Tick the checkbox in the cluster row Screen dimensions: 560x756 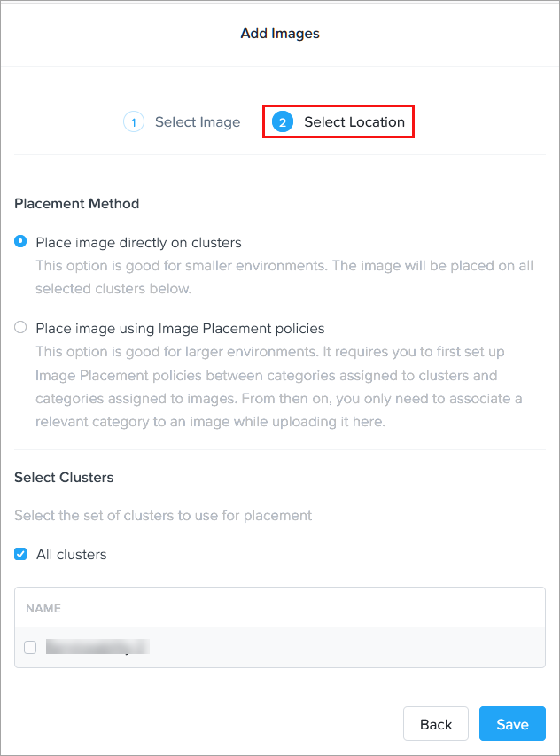(30, 648)
